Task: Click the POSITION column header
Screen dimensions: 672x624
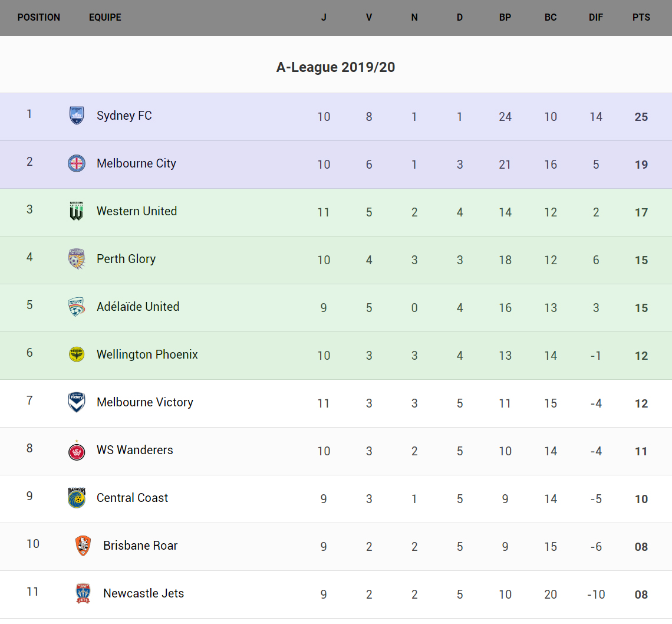Action: tap(39, 18)
